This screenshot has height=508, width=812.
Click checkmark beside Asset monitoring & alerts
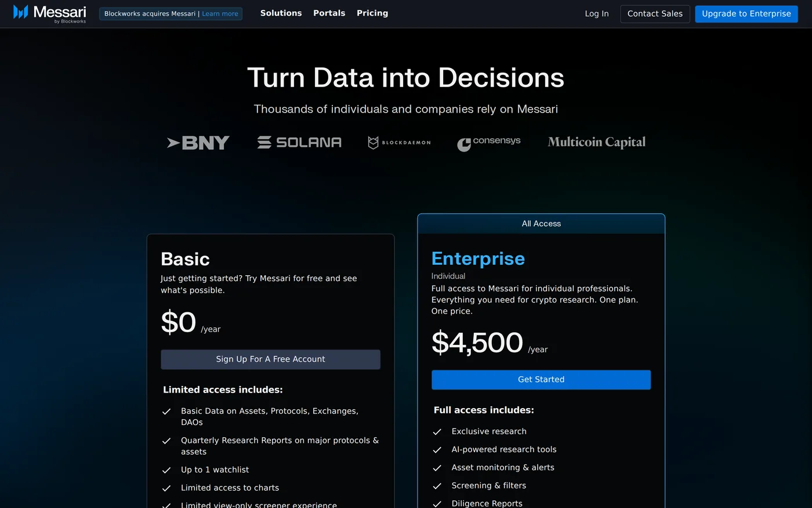pyautogui.click(x=437, y=468)
